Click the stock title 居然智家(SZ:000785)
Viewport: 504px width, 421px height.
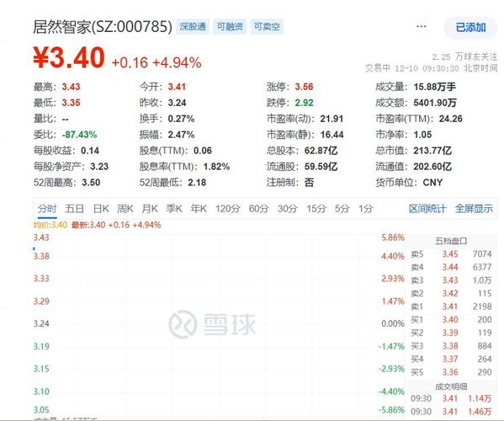point(103,27)
